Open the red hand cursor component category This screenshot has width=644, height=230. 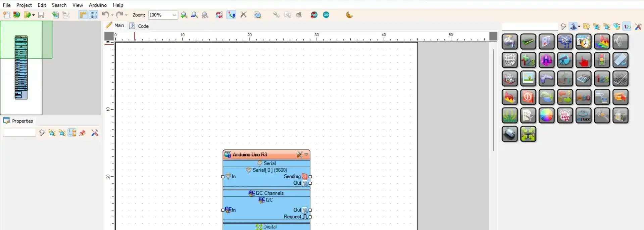click(584, 60)
